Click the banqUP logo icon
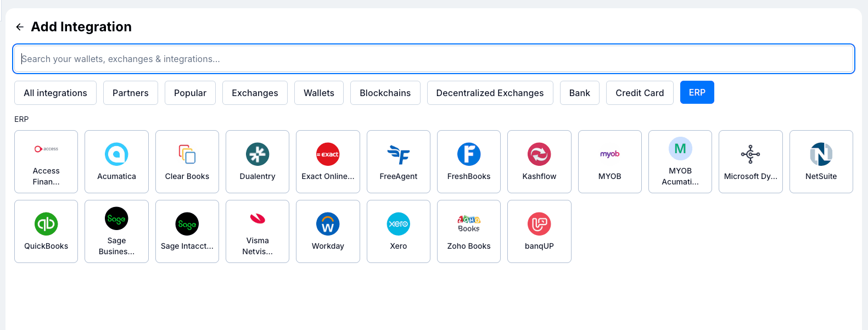The height and width of the screenshot is (330, 868). click(539, 224)
